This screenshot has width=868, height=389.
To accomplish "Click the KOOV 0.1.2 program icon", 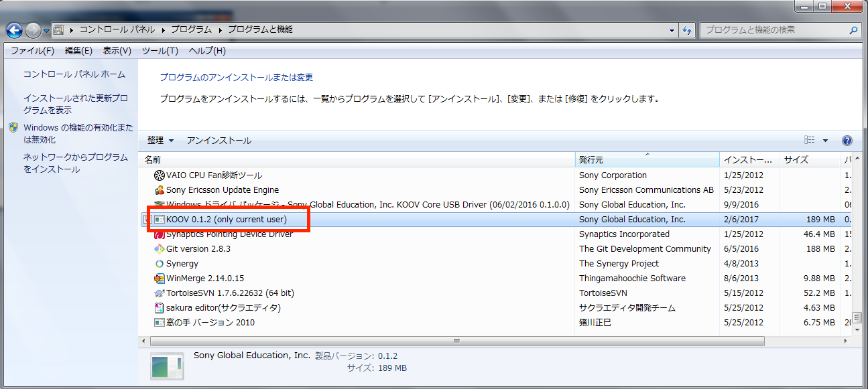I will click(160, 220).
